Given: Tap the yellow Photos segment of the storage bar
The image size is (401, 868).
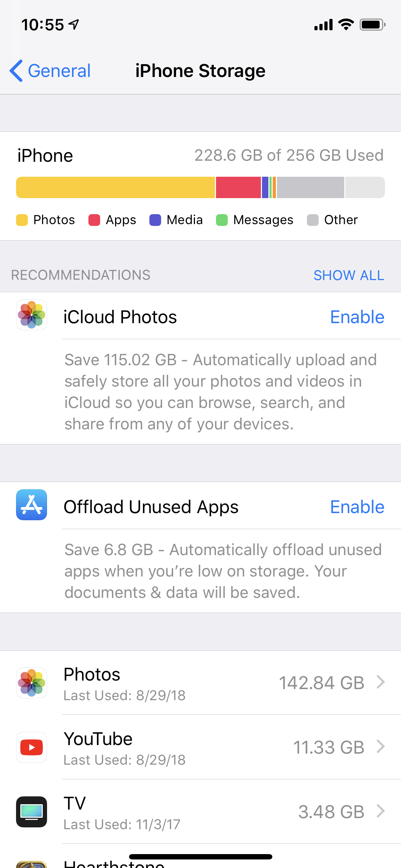Looking at the screenshot, I should 115,187.
